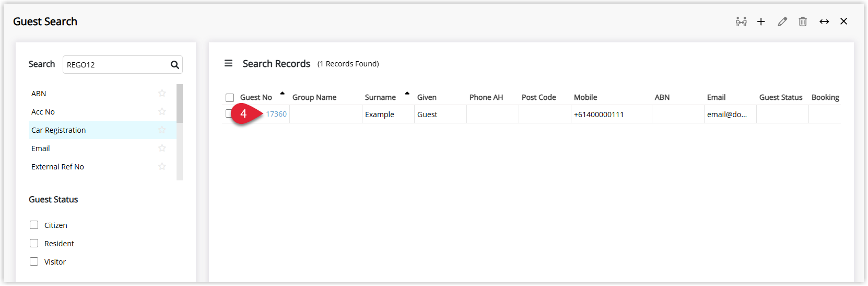This screenshot has width=868, height=286.
Task: Click the Guest No column header
Action: point(256,97)
